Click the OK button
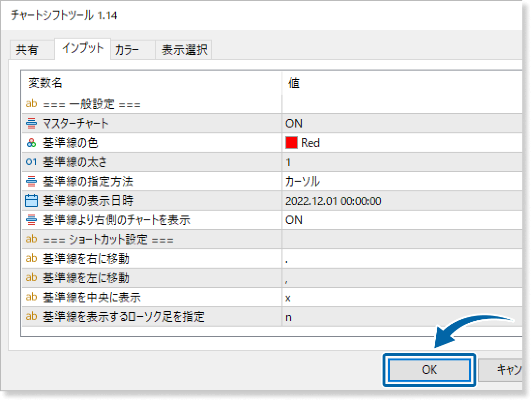The width and height of the screenshot is (532, 401). tap(429, 370)
